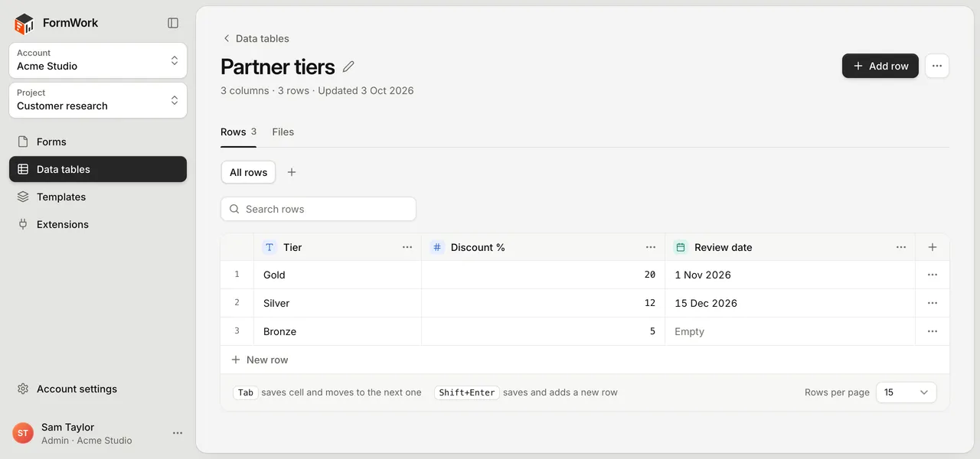Click the Discount % column header

tap(543, 247)
